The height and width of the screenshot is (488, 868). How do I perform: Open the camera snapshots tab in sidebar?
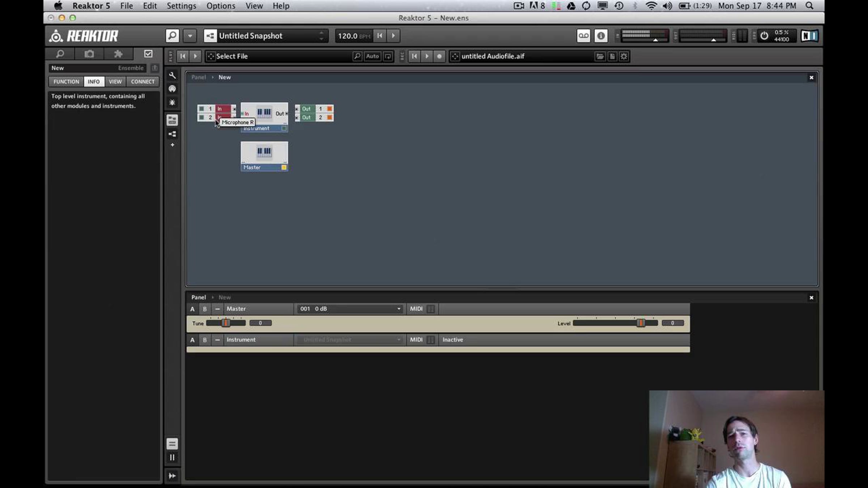[x=89, y=54]
